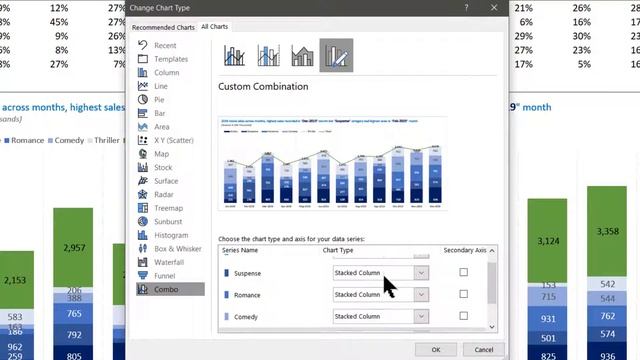
Task: Click Comedy Stacked Column combo box
Action: coord(381,316)
